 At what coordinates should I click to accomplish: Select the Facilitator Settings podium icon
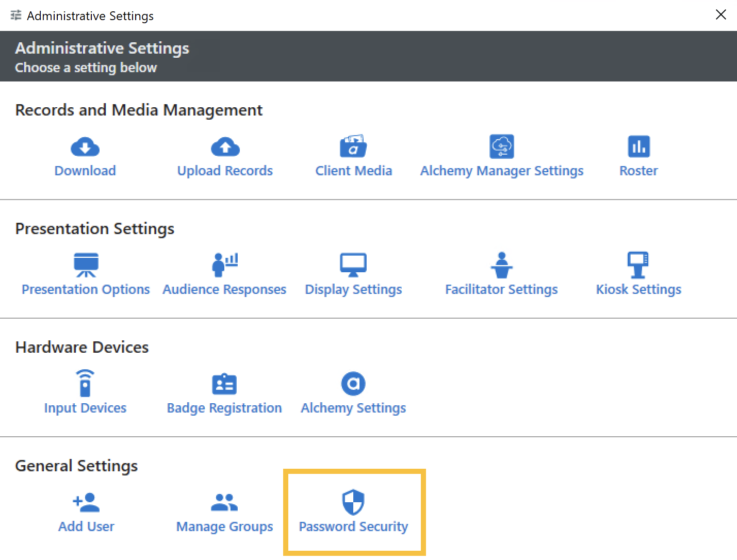tap(501, 265)
